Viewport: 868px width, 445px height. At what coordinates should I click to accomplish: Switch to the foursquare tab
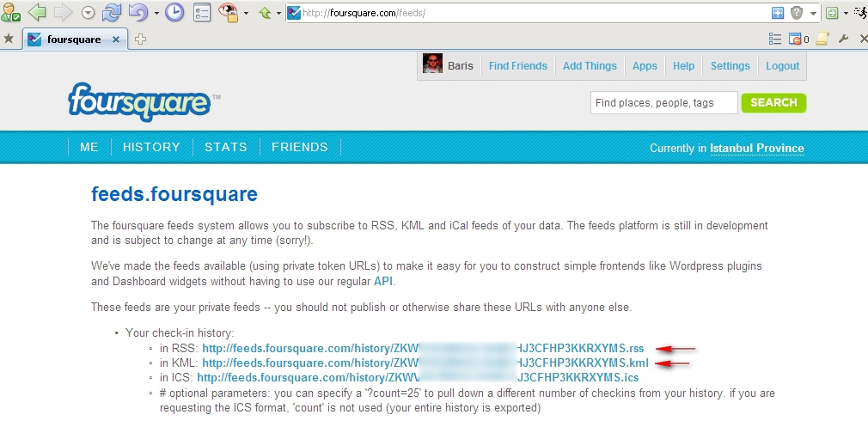(x=75, y=40)
